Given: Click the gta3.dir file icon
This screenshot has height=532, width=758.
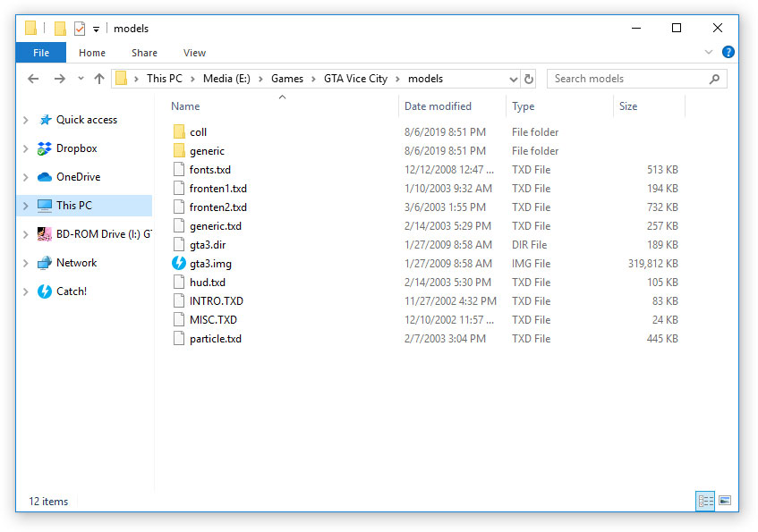Looking at the screenshot, I should pyautogui.click(x=179, y=244).
